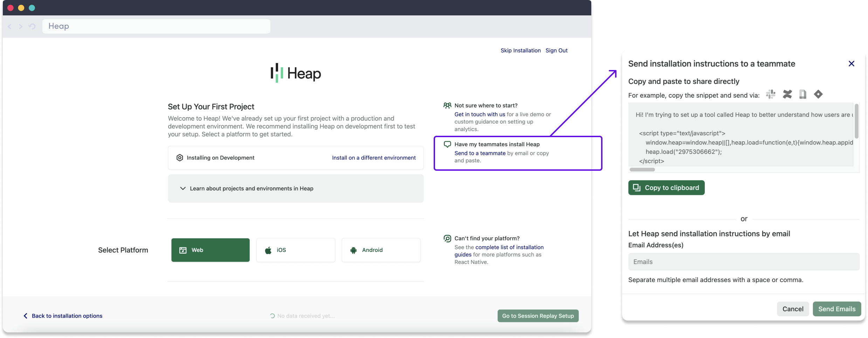868x338 pixels.
Task: Choose the Android platform
Action: [x=381, y=250]
